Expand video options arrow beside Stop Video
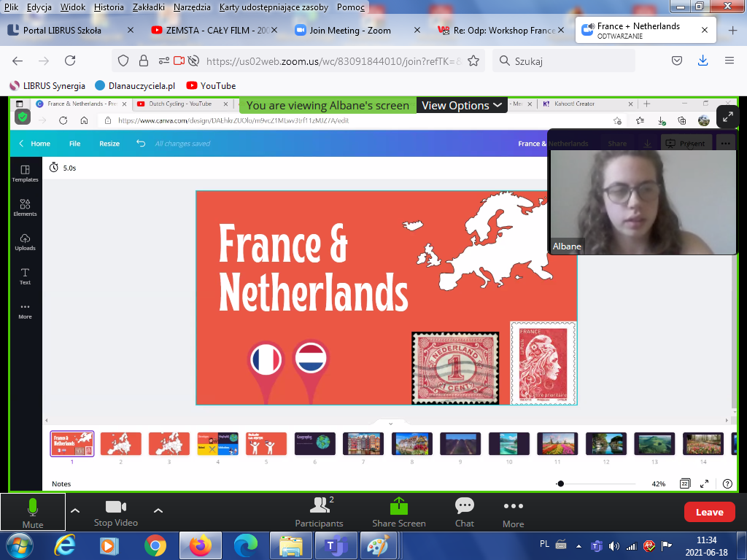This screenshot has height=560, width=747. point(158,510)
